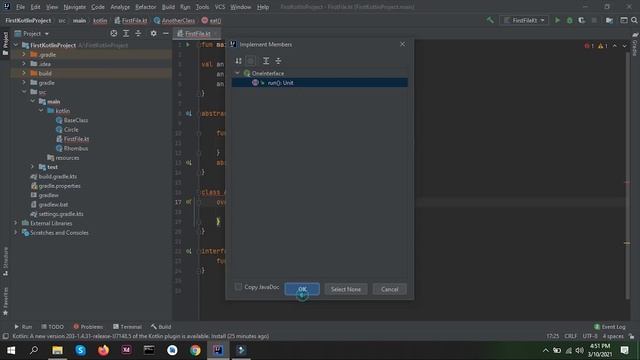The height and width of the screenshot is (360, 640).
Task: Confirm with the OK button
Action: (x=302, y=289)
